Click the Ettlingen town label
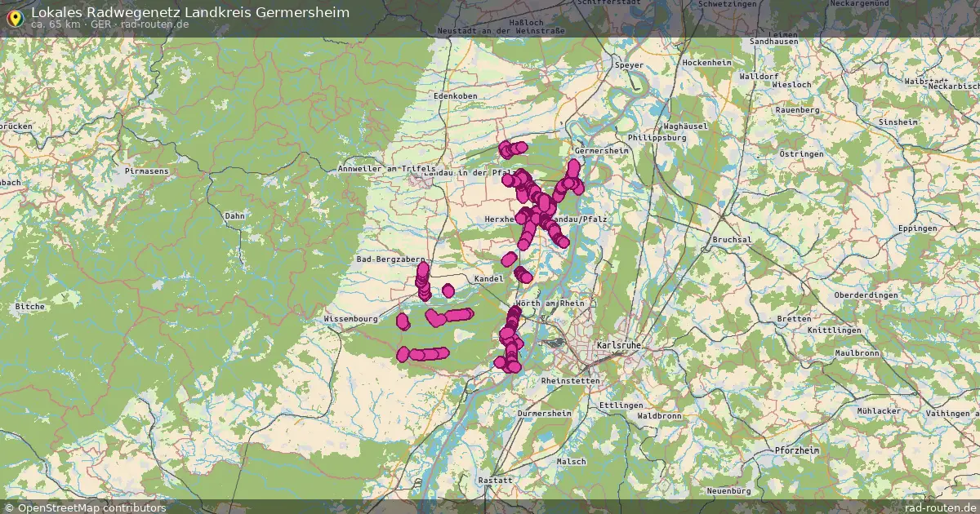Viewport: 980px width, 514px height. click(x=621, y=405)
